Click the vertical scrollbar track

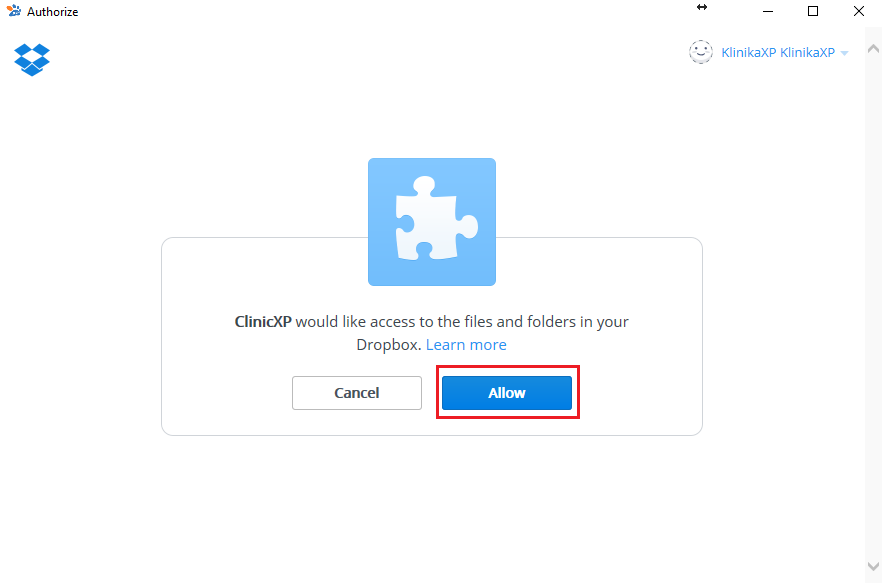pos(873,307)
